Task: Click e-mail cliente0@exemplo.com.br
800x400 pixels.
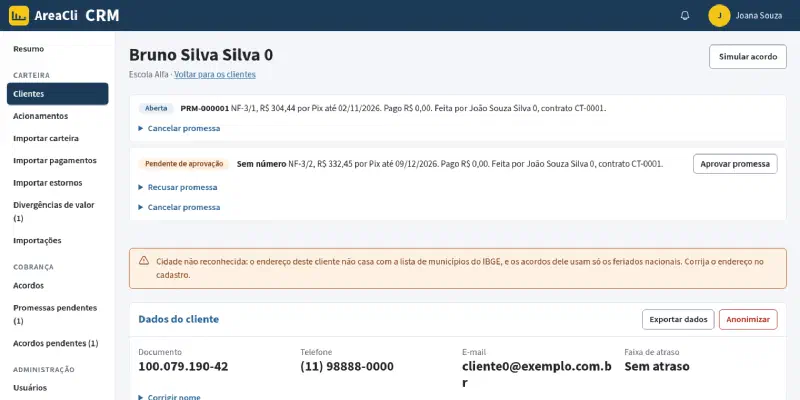Action: (537, 374)
